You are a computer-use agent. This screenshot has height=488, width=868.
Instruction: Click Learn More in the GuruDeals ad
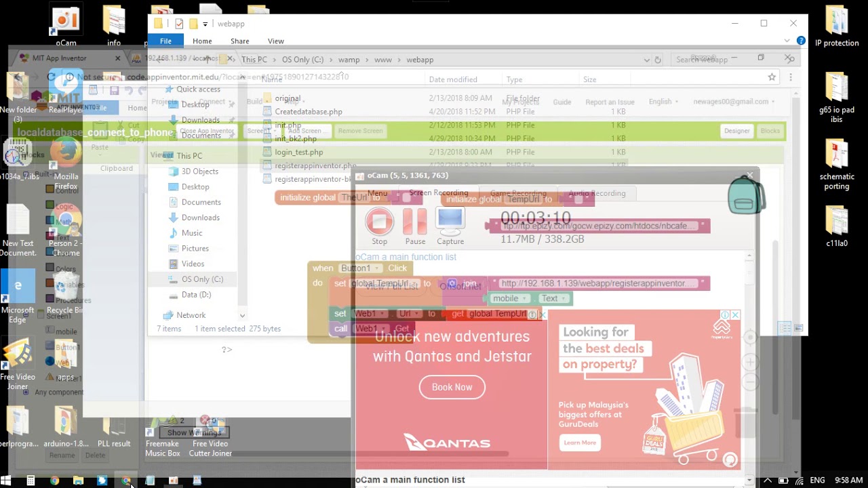[580, 443]
